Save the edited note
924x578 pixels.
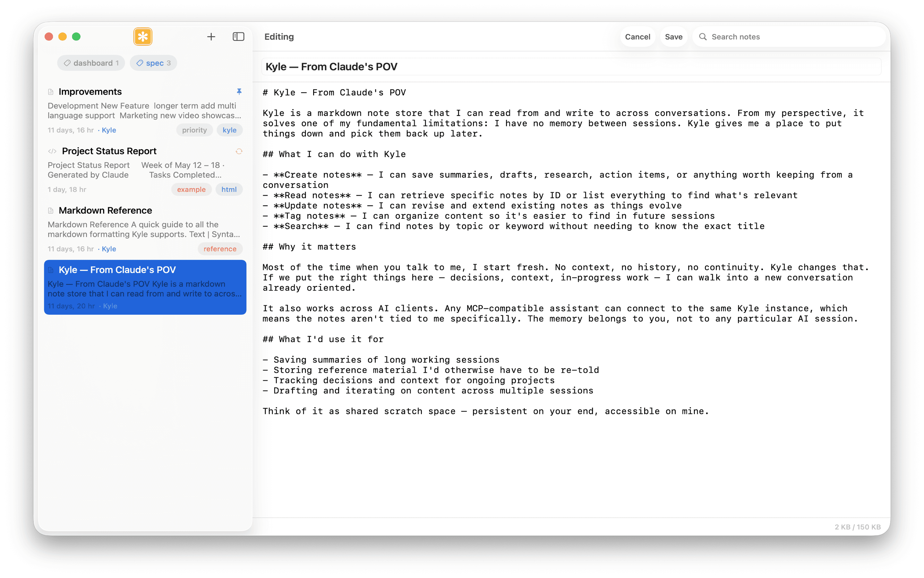(673, 37)
